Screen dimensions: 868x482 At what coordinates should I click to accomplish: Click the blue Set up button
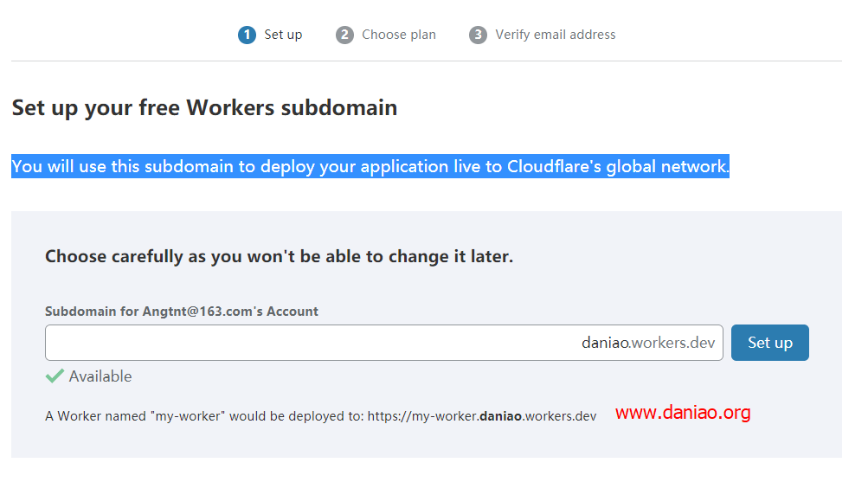click(x=769, y=343)
